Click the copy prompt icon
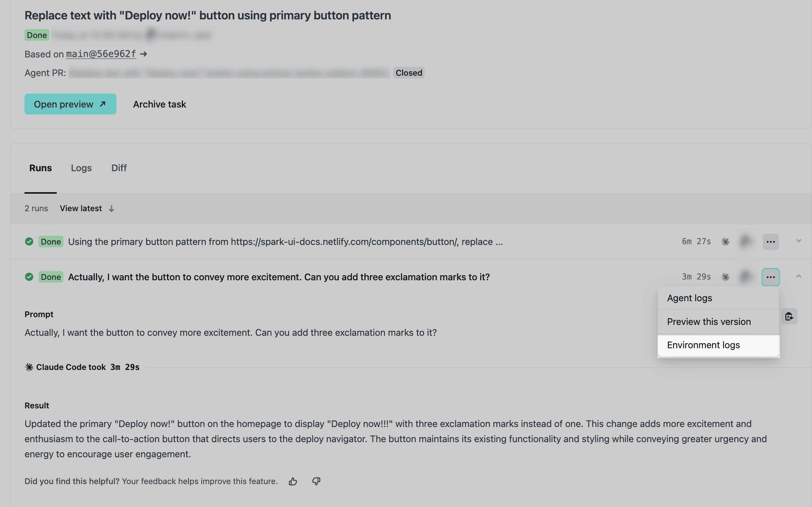 click(x=789, y=316)
